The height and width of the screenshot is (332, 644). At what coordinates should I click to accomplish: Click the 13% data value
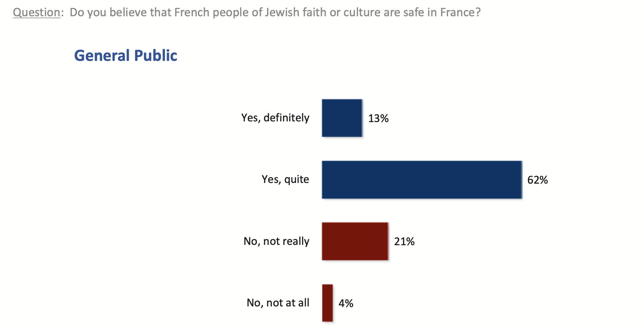pos(378,119)
